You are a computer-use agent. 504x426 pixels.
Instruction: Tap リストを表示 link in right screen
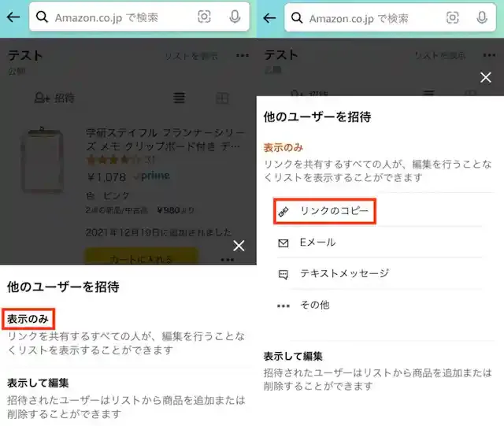439,56
